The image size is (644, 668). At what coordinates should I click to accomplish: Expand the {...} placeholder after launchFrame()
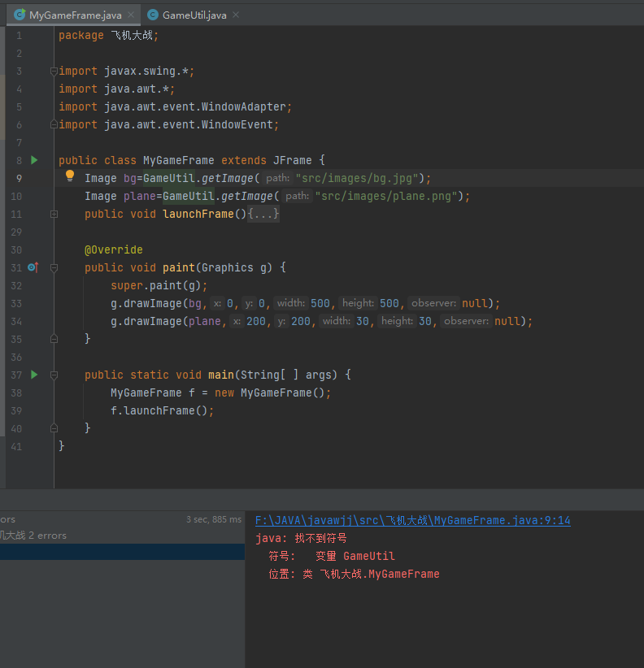(263, 214)
